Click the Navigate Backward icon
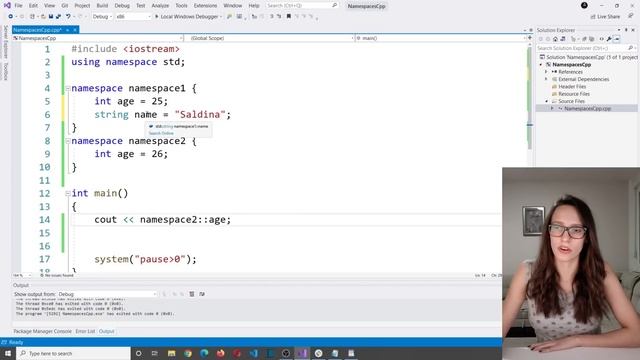Image resolution: width=640 pixels, height=360 pixels. click(11, 17)
